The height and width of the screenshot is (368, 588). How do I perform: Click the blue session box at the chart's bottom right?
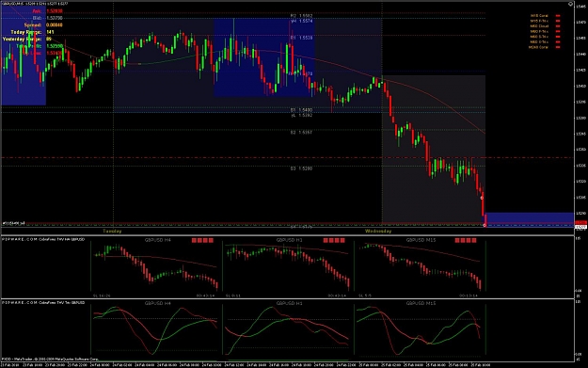coord(530,219)
